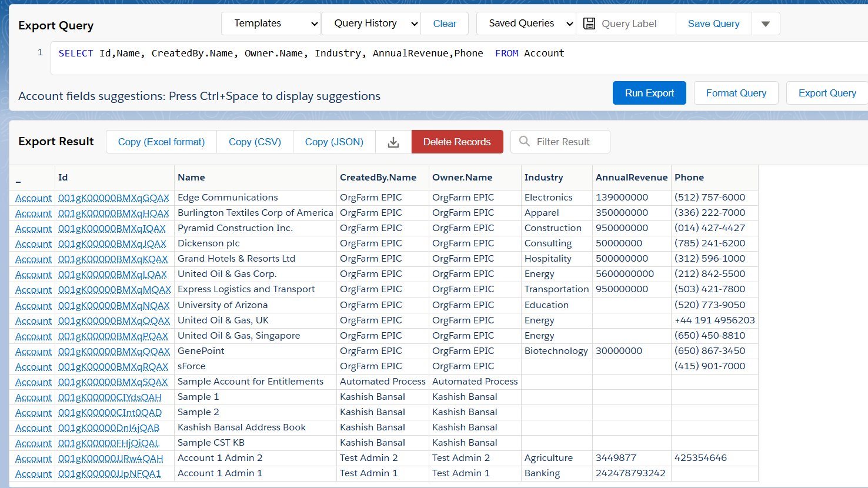Focus the Query Label input field
This screenshot has height=488, width=868.
(635, 24)
